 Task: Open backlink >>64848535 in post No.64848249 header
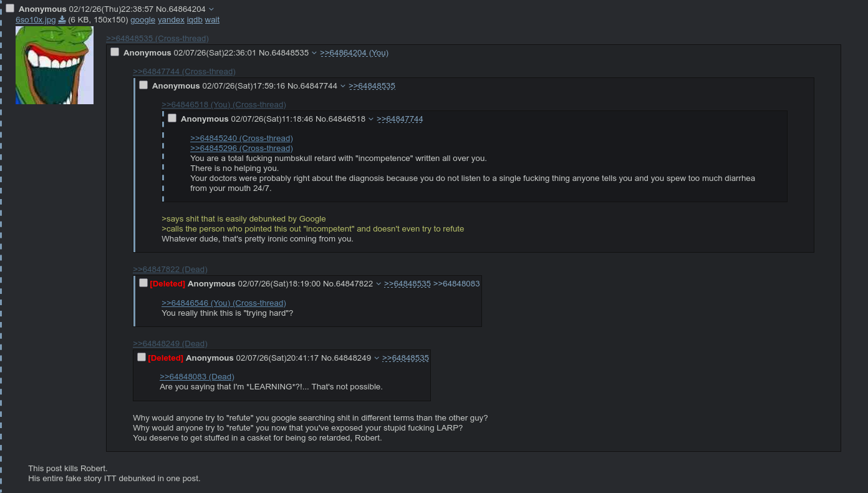pos(405,358)
